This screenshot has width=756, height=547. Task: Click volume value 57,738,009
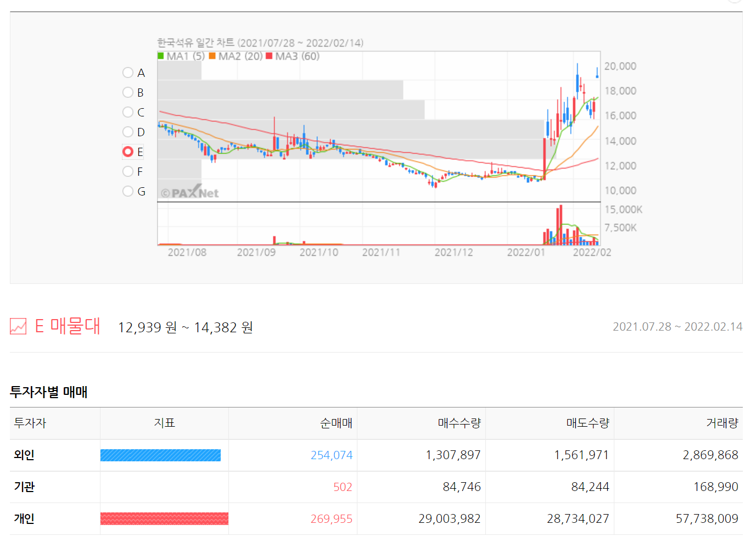click(x=707, y=519)
